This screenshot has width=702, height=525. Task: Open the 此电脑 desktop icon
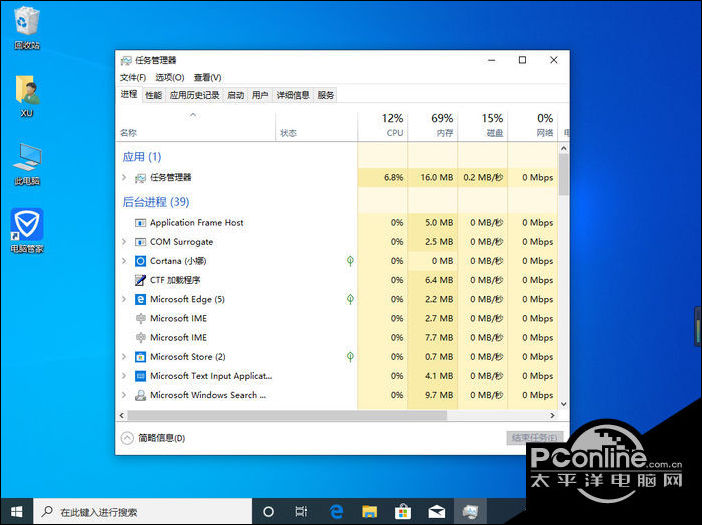(x=27, y=164)
